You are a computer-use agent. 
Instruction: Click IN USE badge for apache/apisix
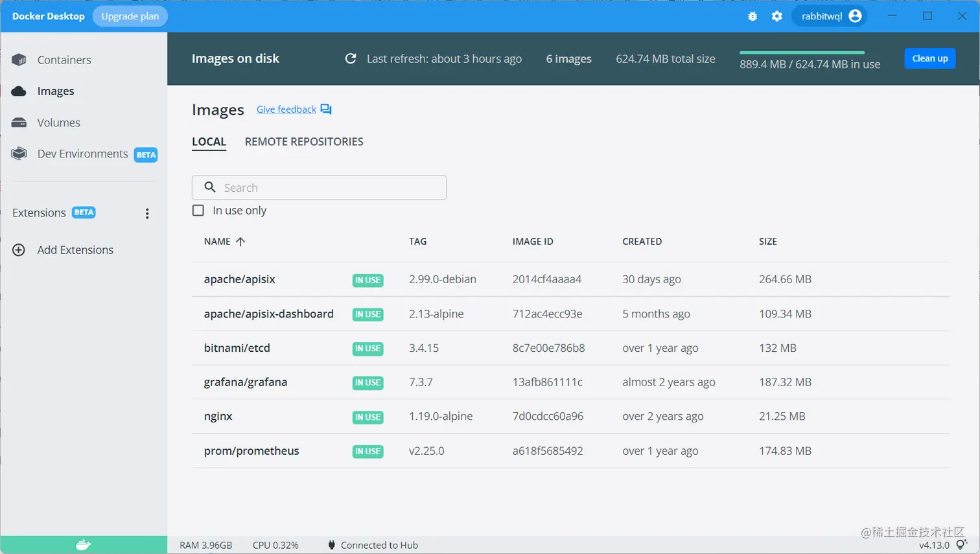point(367,280)
